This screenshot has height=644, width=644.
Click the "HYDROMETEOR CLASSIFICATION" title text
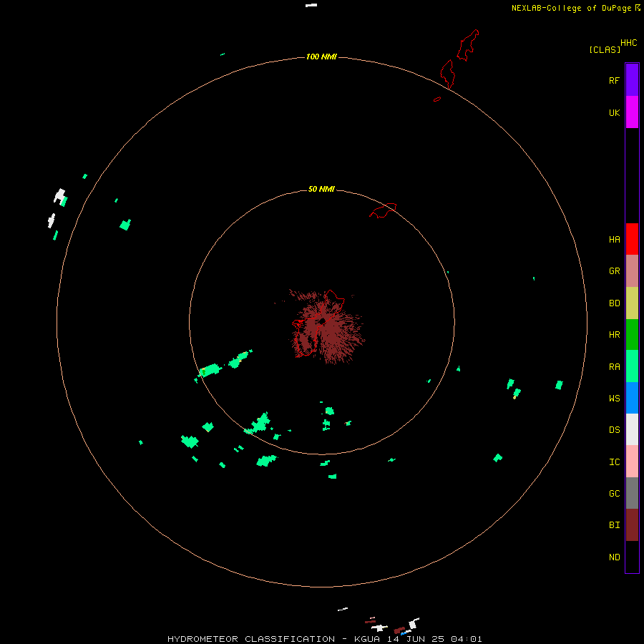[251, 639]
